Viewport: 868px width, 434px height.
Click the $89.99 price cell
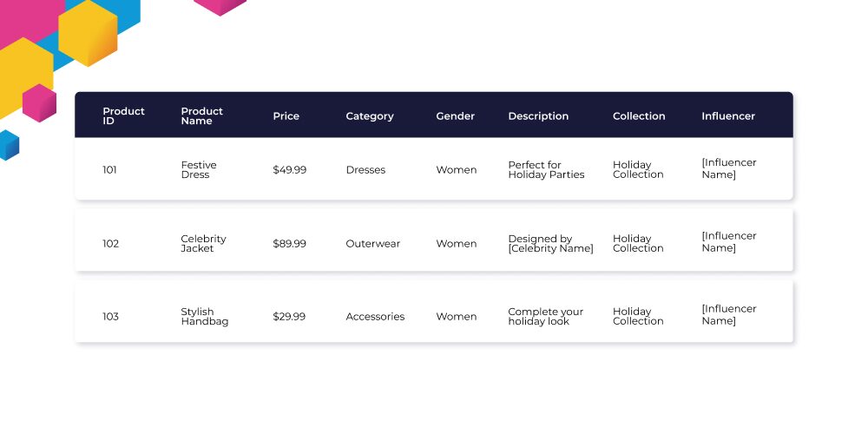289,244
